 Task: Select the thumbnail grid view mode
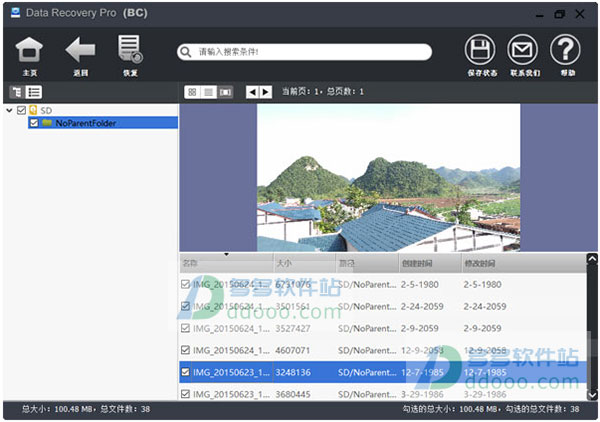(192, 92)
